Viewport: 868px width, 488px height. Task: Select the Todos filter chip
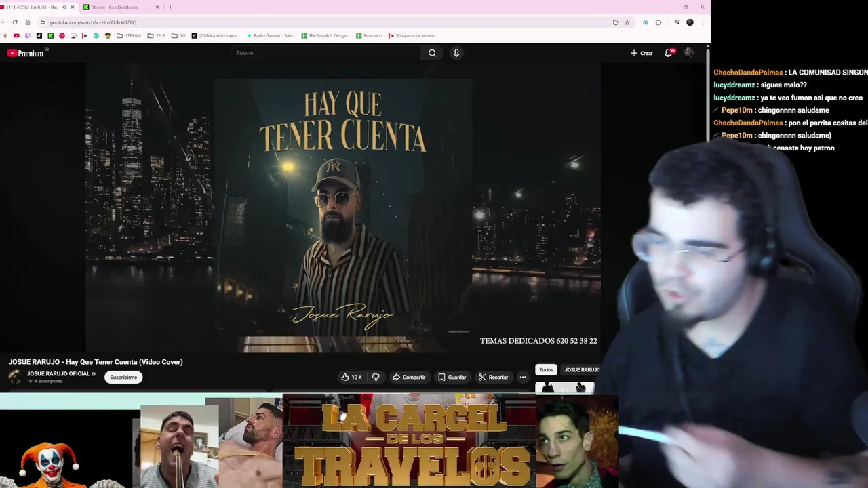tap(546, 369)
